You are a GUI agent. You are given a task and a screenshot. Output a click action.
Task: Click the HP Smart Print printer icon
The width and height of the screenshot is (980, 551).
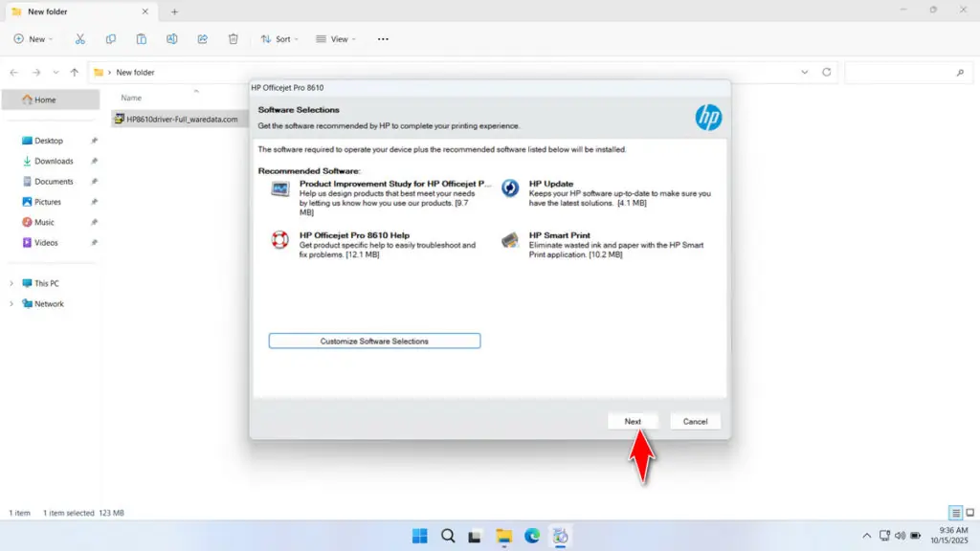(x=509, y=240)
